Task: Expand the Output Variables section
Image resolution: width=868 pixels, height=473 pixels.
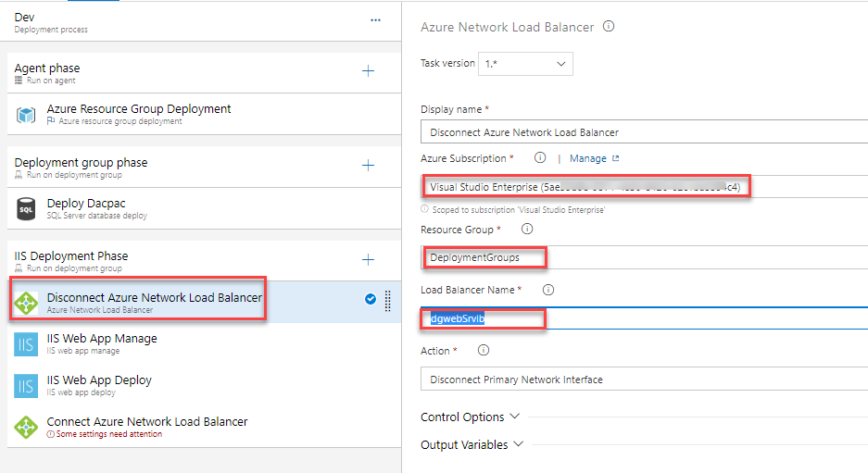Action: (472, 445)
